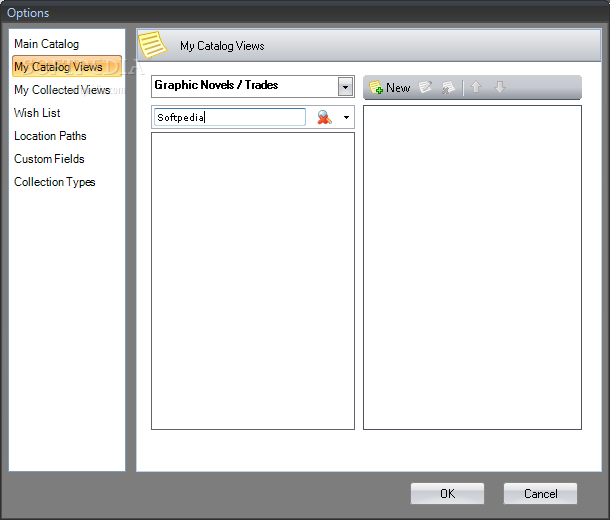The height and width of the screenshot is (520, 610).
Task: Open Collection Types section
Action: tap(54, 182)
